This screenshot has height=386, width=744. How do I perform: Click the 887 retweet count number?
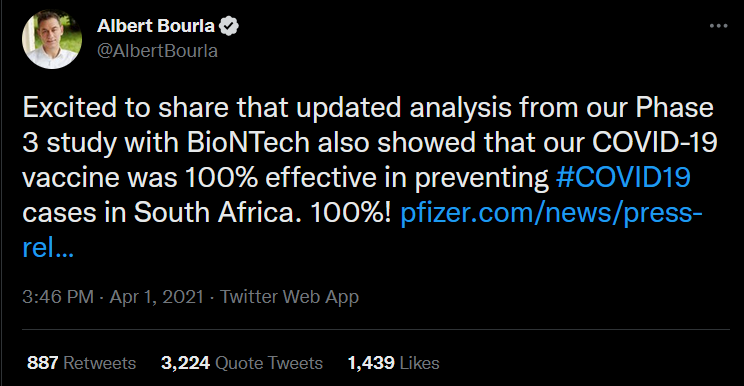(43, 363)
